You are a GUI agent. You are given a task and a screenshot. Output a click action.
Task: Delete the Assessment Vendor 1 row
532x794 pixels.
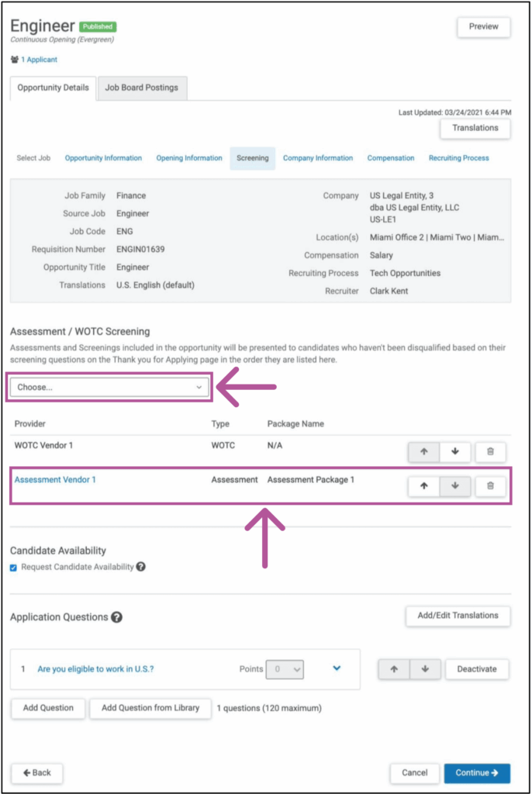click(490, 486)
